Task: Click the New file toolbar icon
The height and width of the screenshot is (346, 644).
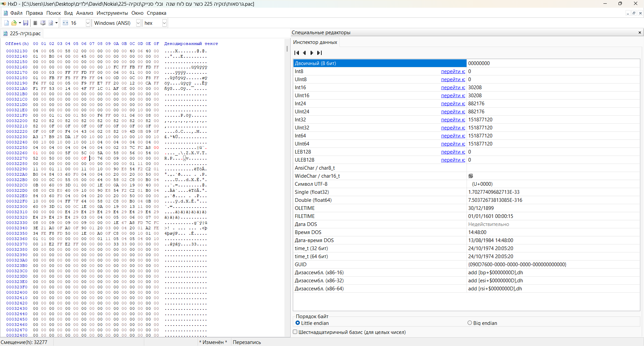Action: 6,23
